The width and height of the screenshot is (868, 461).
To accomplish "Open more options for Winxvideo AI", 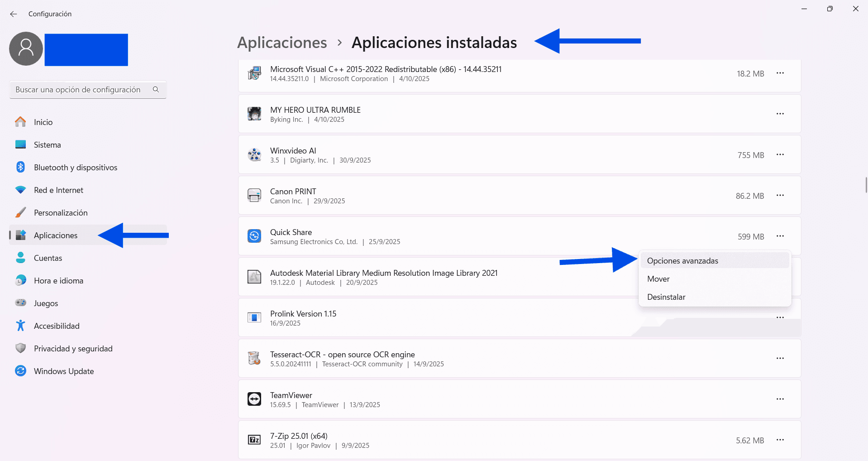I will tap(780, 154).
